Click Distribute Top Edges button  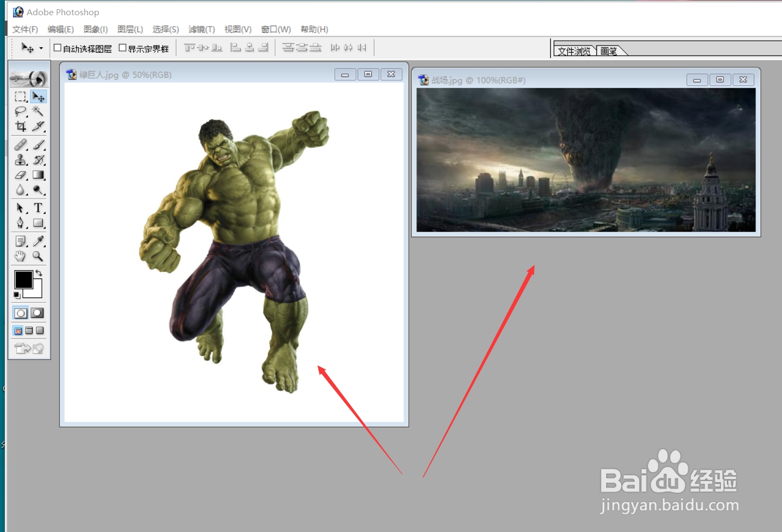click(x=288, y=48)
